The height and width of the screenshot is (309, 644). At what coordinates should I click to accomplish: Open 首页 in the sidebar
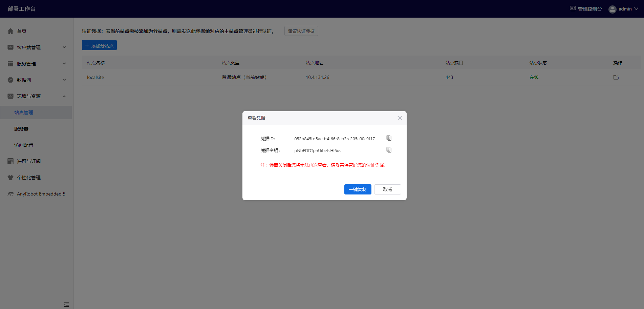22,31
